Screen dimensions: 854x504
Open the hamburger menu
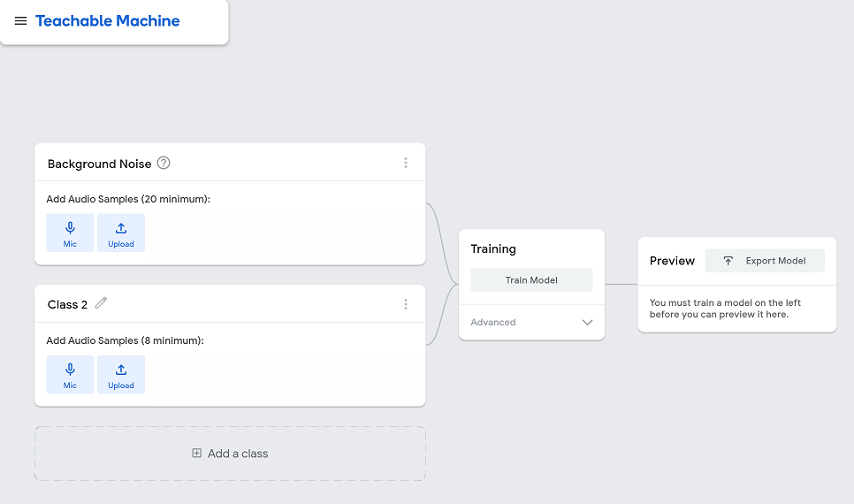(20, 21)
